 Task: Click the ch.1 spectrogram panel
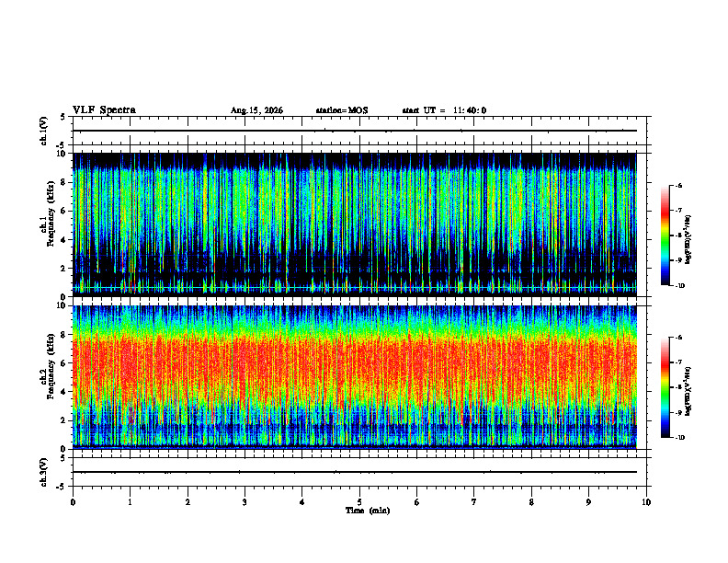pyautogui.click(x=355, y=224)
